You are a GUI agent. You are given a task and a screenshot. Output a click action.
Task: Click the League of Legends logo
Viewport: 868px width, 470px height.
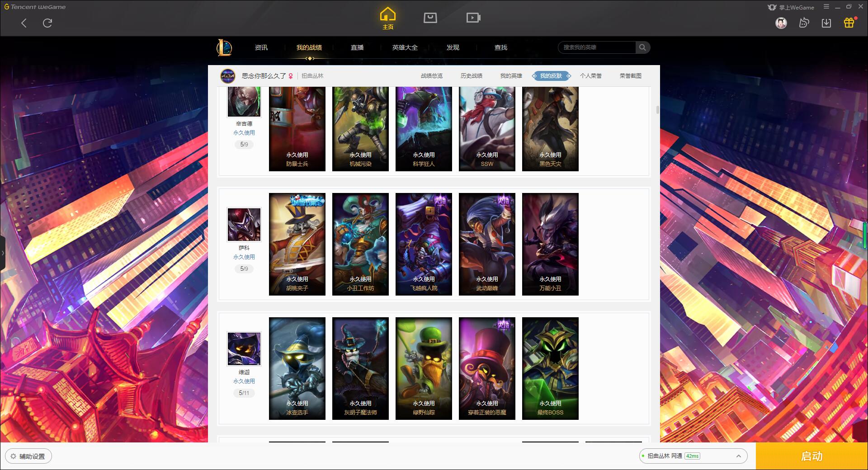(225, 47)
